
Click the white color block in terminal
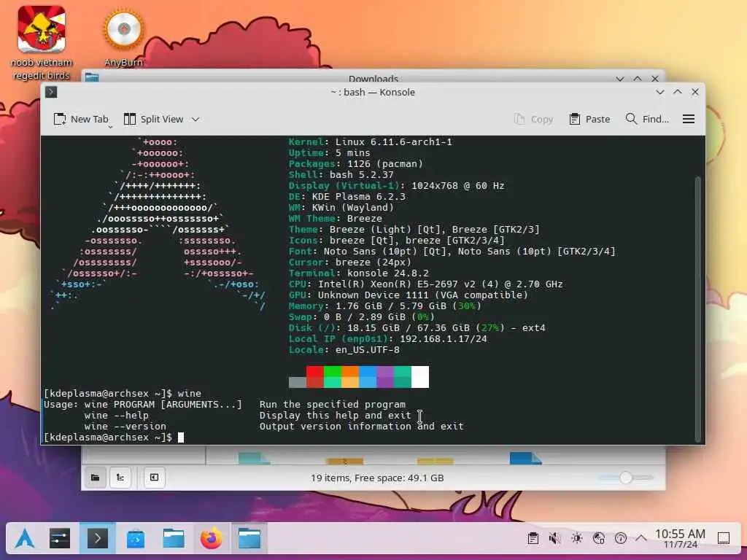tap(420, 377)
